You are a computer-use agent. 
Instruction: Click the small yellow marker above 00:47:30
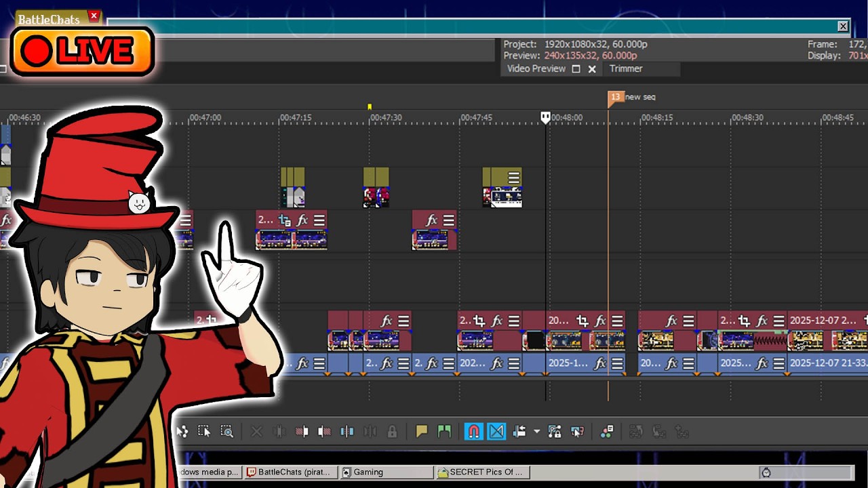(x=370, y=107)
